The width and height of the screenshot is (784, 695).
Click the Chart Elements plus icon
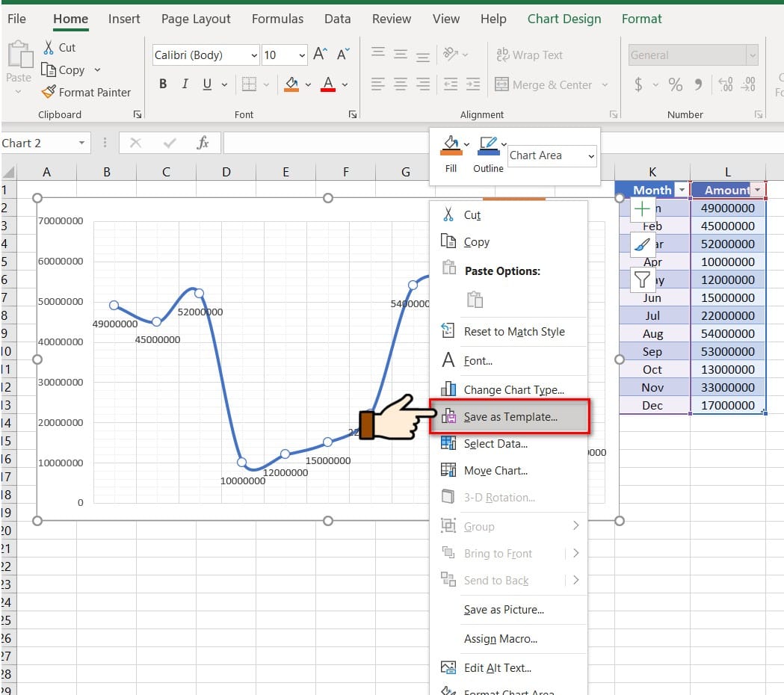point(642,209)
